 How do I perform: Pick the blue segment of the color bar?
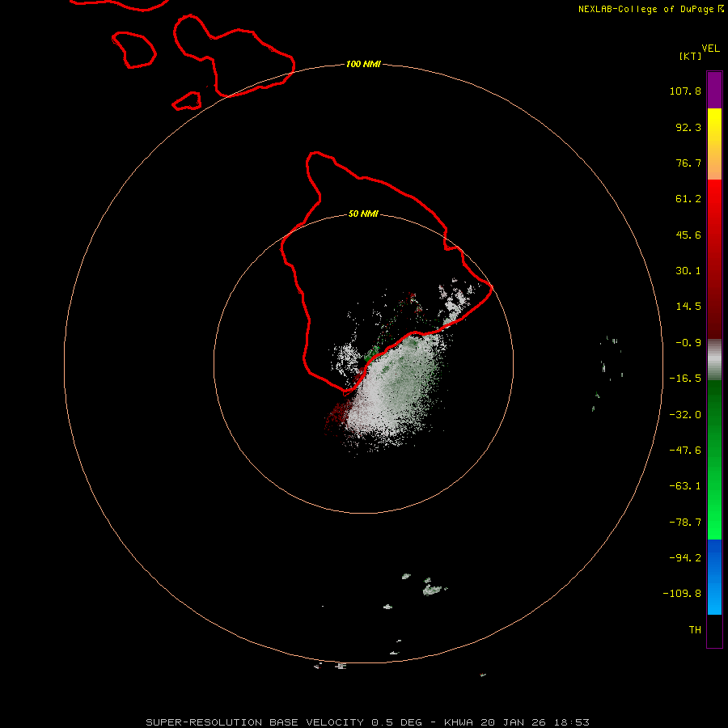click(714, 577)
